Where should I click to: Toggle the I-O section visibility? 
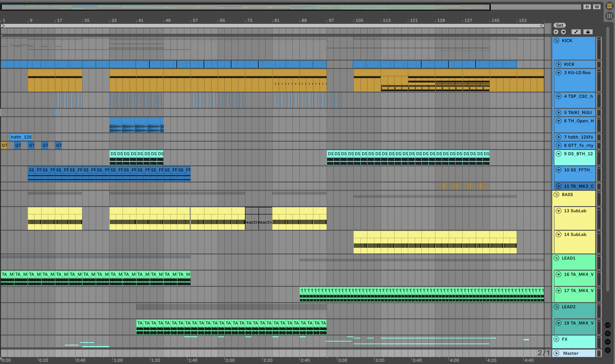[x=608, y=325]
